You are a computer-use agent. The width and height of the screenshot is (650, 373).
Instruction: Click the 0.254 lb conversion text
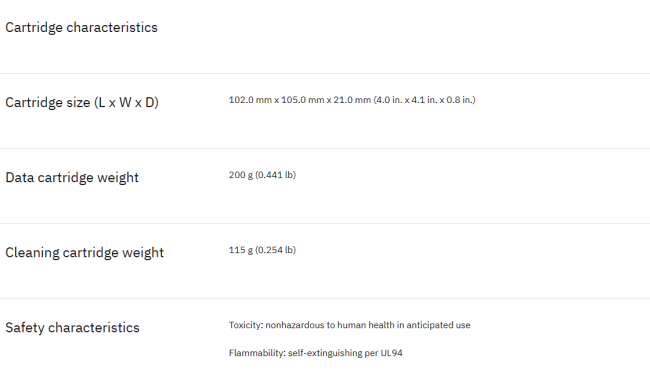point(275,250)
